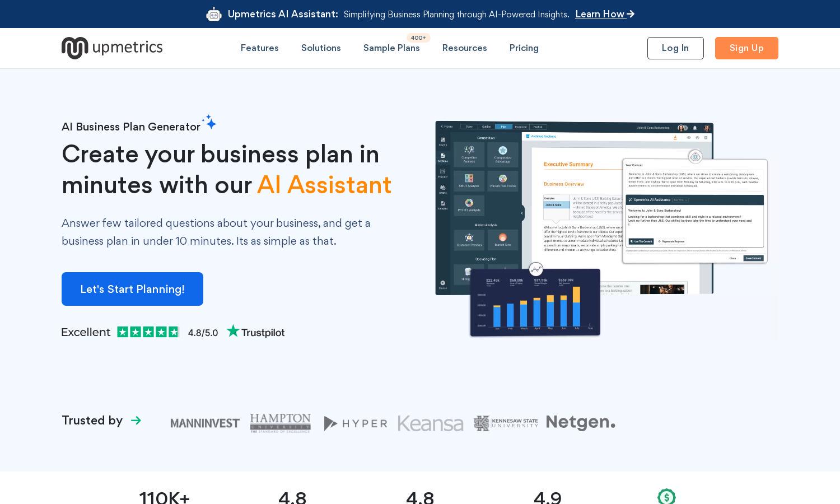
Task: Click the AI Business Plan Generator label
Action: 131,127
